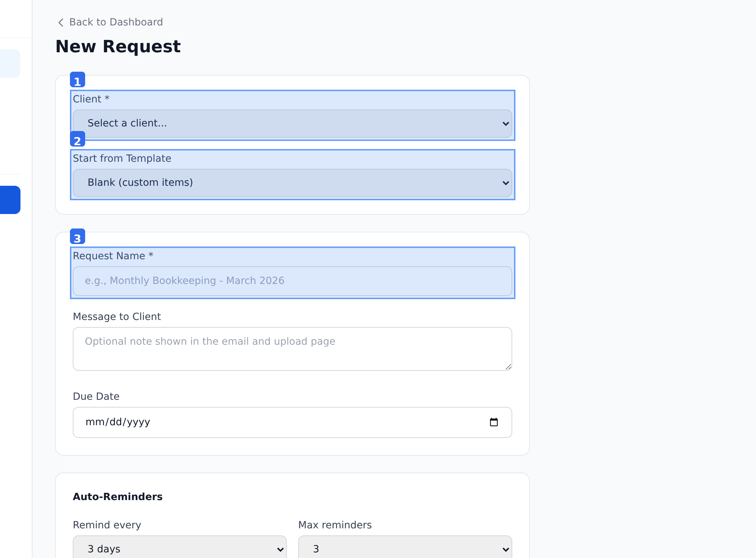Open the Select a client dropdown
756x558 pixels.
[292, 123]
